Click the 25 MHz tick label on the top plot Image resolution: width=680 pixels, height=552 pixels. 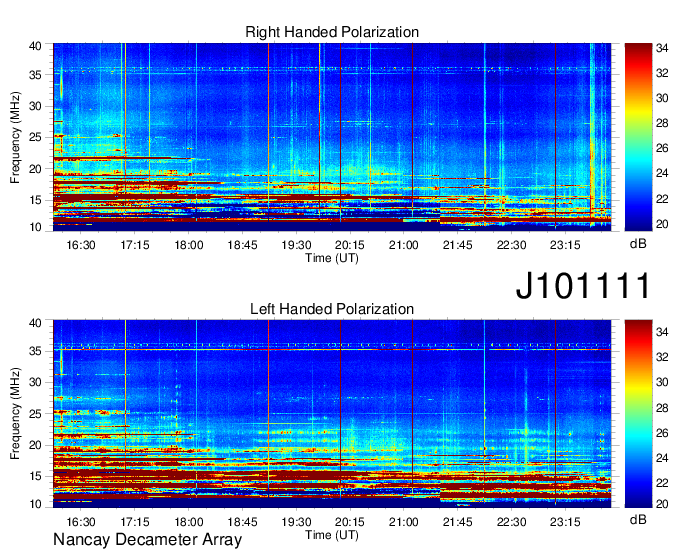click(35, 138)
